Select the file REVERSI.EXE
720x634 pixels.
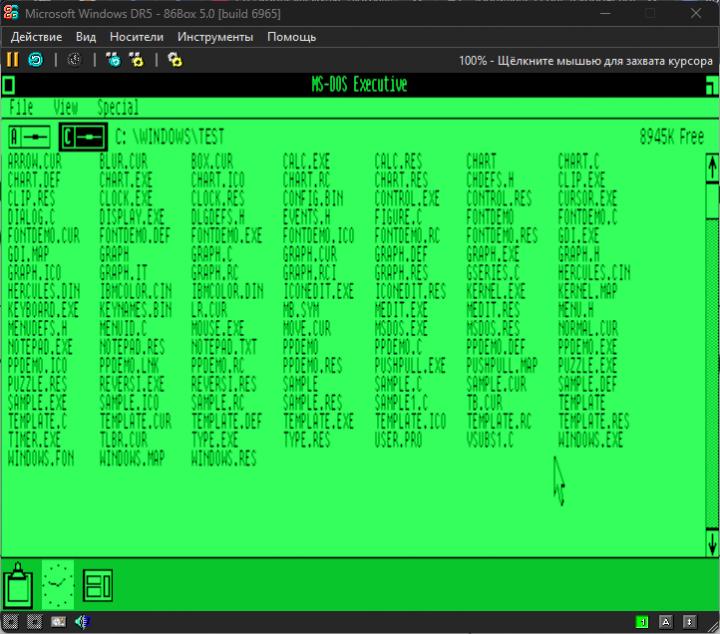coord(132,384)
